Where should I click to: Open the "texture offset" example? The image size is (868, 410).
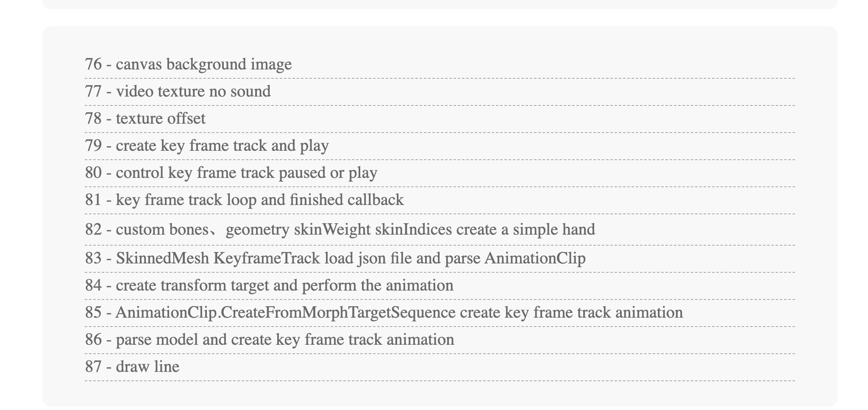point(145,119)
